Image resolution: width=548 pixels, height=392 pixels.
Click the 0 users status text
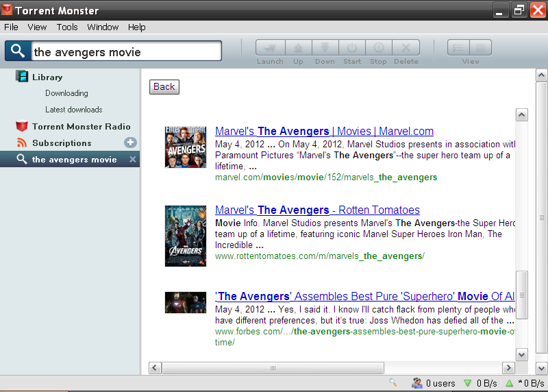440,383
